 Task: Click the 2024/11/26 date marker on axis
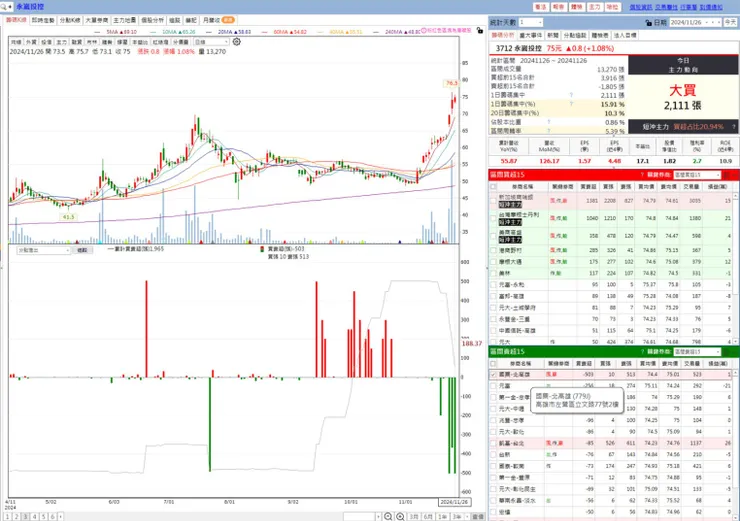[454, 502]
